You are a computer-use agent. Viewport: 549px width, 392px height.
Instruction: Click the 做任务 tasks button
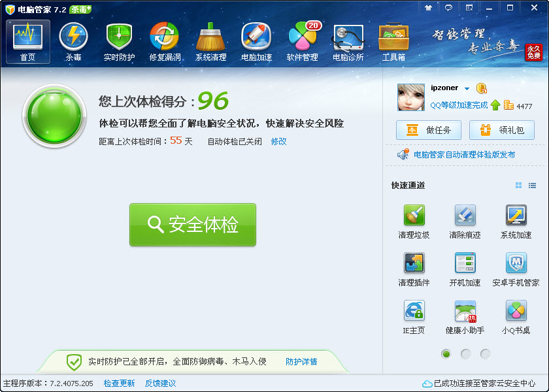(429, 130)
